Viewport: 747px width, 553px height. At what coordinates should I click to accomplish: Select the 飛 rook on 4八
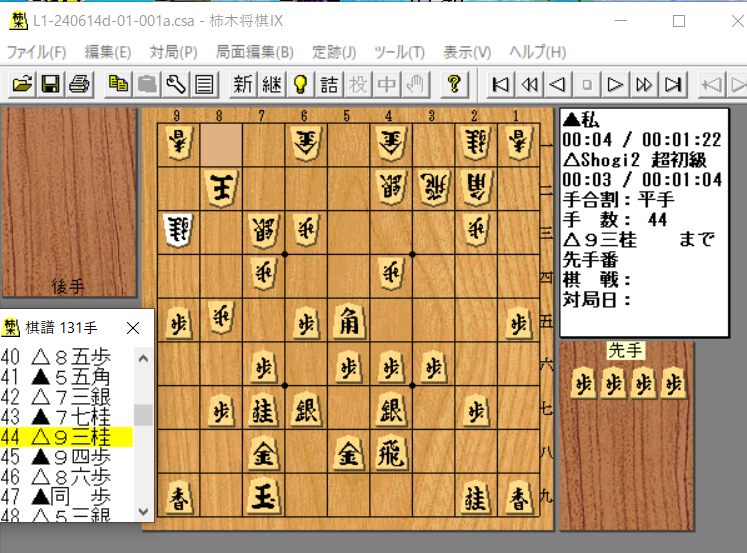[391, 453]
